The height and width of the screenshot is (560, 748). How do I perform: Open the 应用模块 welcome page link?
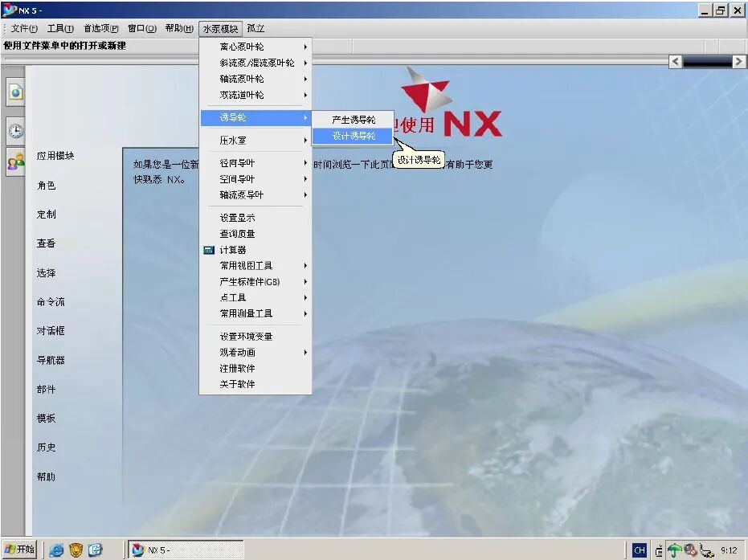tap(55, 156)
